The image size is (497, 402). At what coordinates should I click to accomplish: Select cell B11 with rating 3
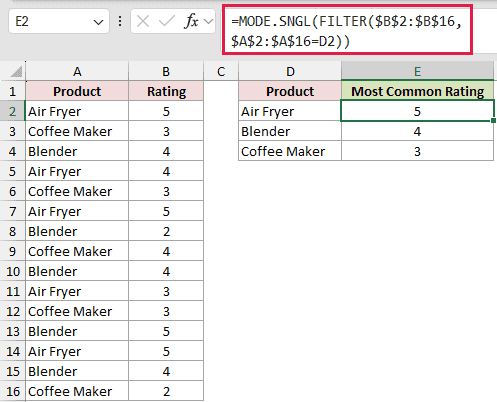pyautogui.click(x=166, y=291)
